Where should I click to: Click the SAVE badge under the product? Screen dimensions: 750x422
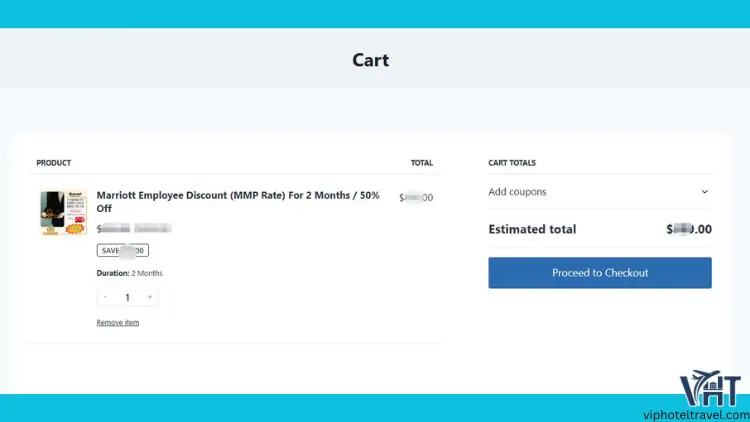point(122,250)
